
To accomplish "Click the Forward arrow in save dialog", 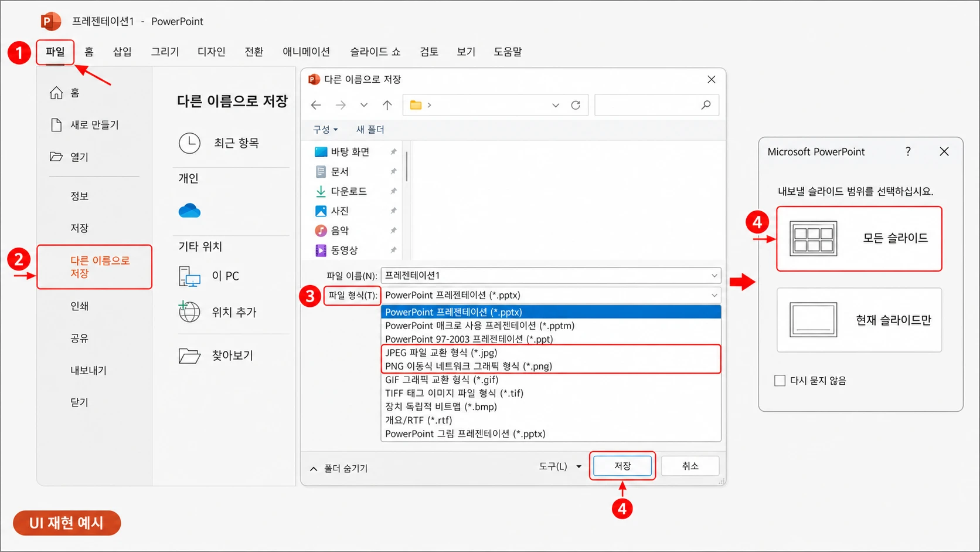I will pyautogui.click(x=341, y=105).
